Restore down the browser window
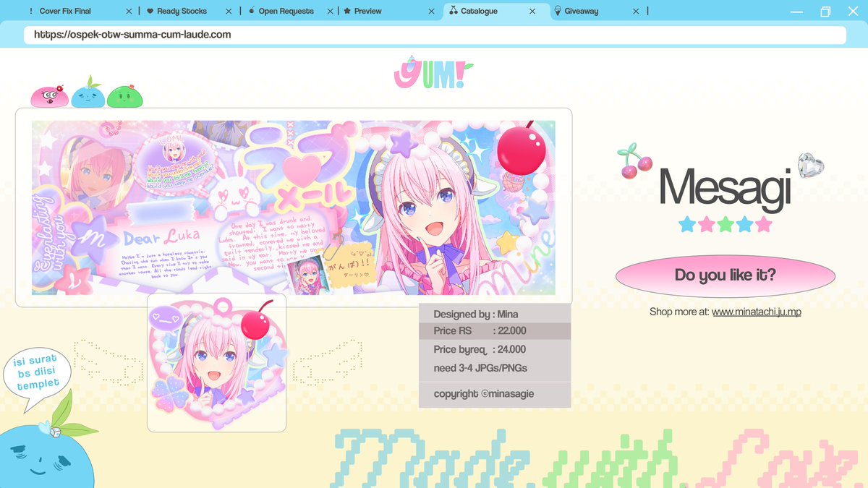This screenshot has height=488, width=868. pyautogui.click(x=825, y=12)
